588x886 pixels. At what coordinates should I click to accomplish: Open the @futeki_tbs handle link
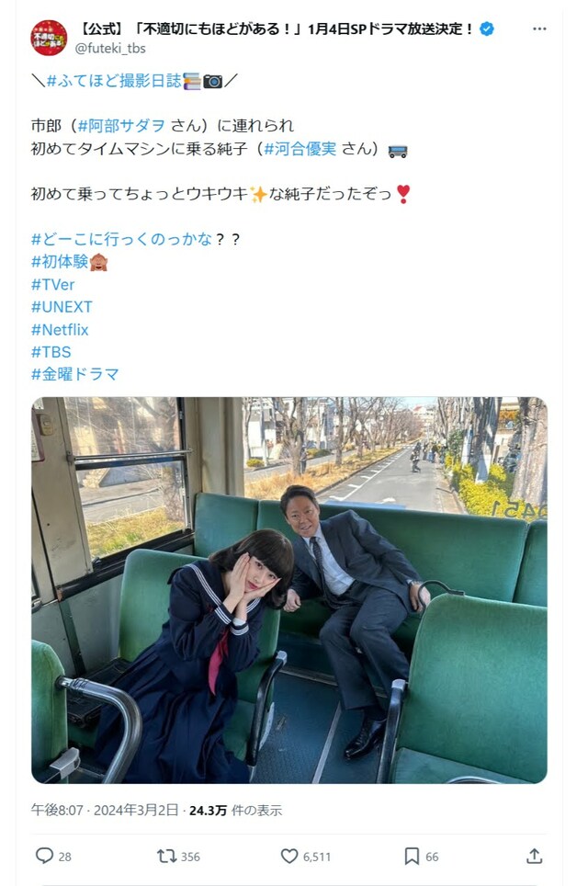tap(110, 49)
